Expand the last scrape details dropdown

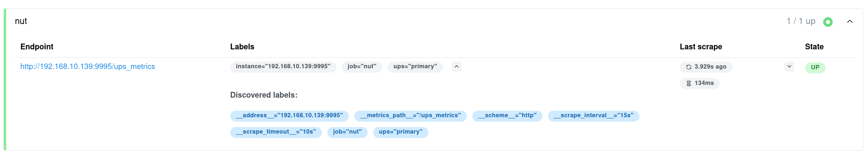tap(789, 66)
